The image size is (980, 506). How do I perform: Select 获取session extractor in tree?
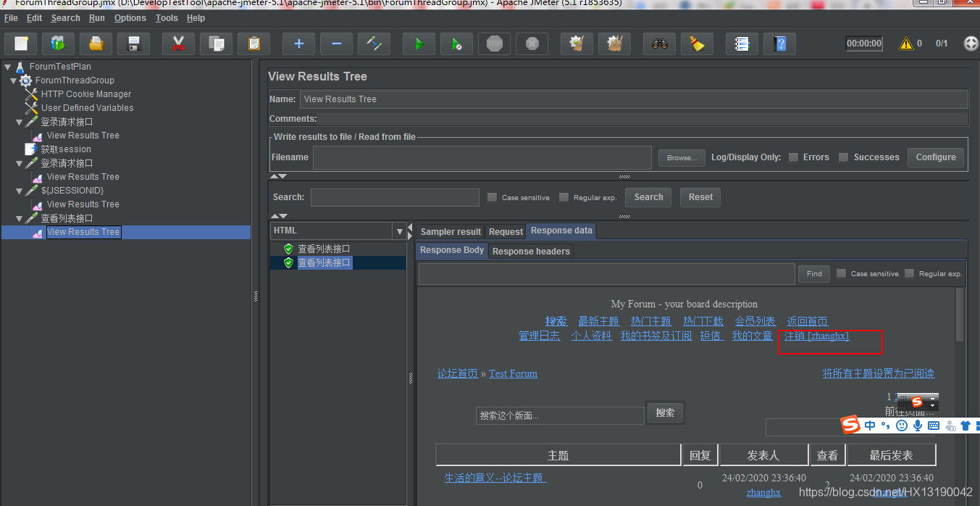[66, 149]
